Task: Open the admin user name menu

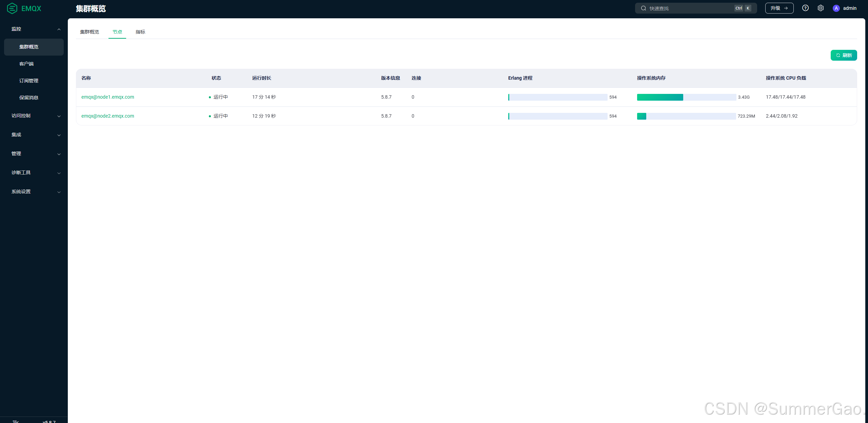Action: pyautogui.click(x=850, y=8)
